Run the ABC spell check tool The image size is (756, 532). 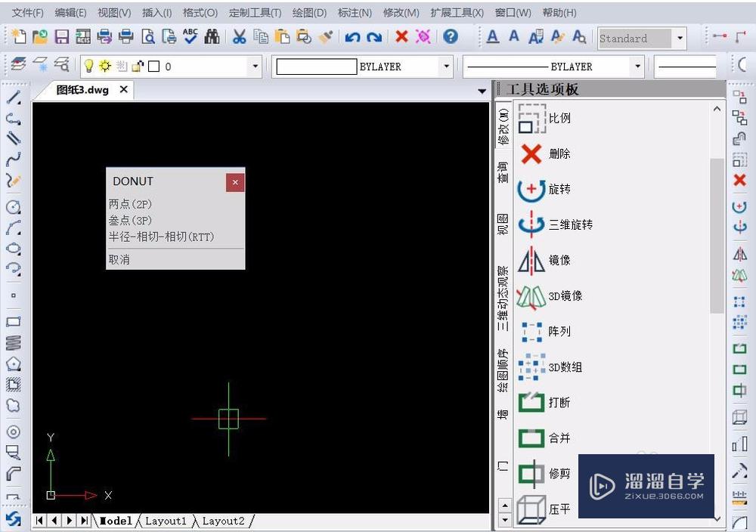(x=191, y=36)
